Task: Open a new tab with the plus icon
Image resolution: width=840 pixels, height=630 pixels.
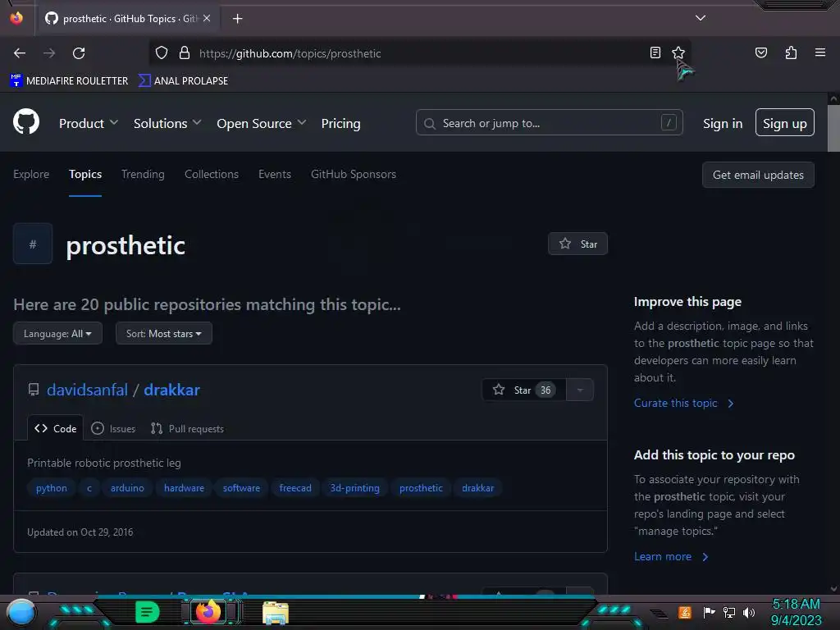Action: 237,19
